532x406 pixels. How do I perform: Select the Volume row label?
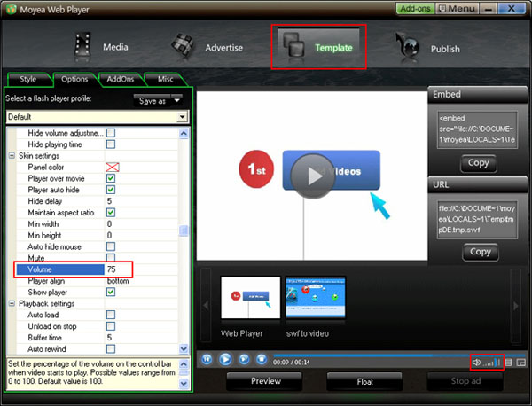60,269
